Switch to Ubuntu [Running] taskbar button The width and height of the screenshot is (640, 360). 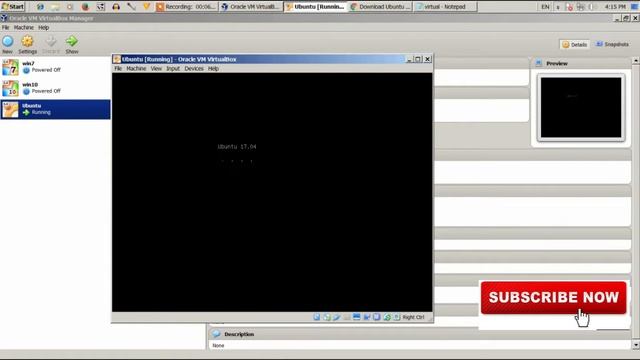316,7
